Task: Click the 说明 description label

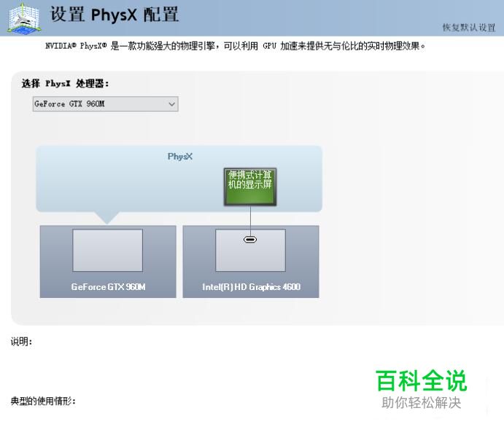Action: pos(22,342)
